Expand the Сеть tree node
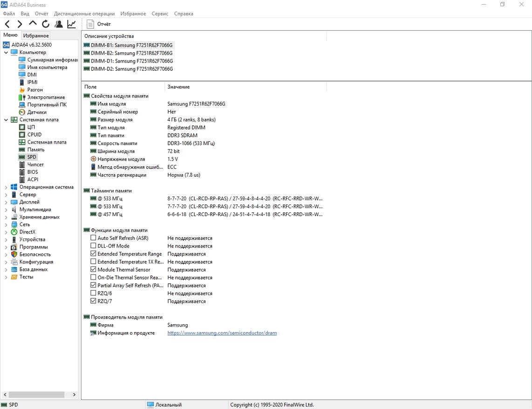This screenshot has width=532, height=409. [6, 225]
